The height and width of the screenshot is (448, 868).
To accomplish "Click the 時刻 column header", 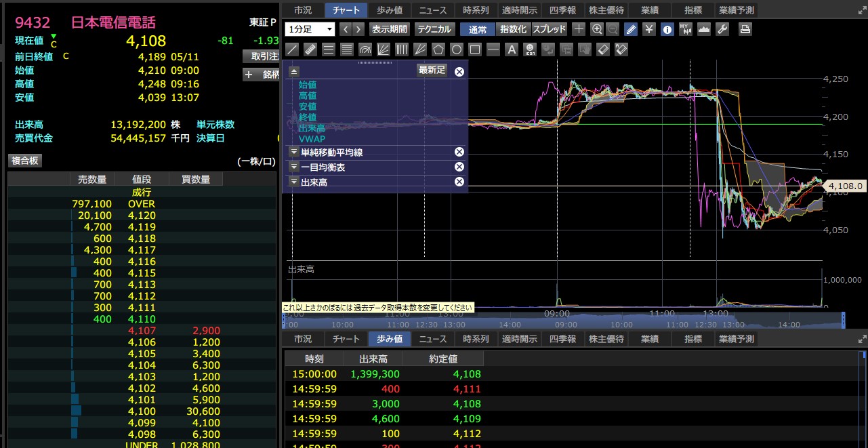I will (314, 359).
